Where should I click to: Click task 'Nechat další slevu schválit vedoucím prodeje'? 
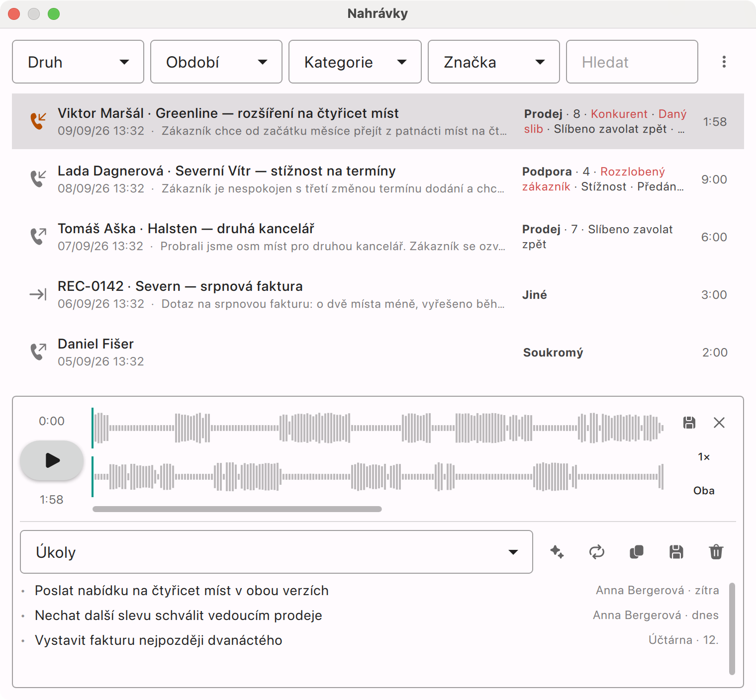(179, 615)
